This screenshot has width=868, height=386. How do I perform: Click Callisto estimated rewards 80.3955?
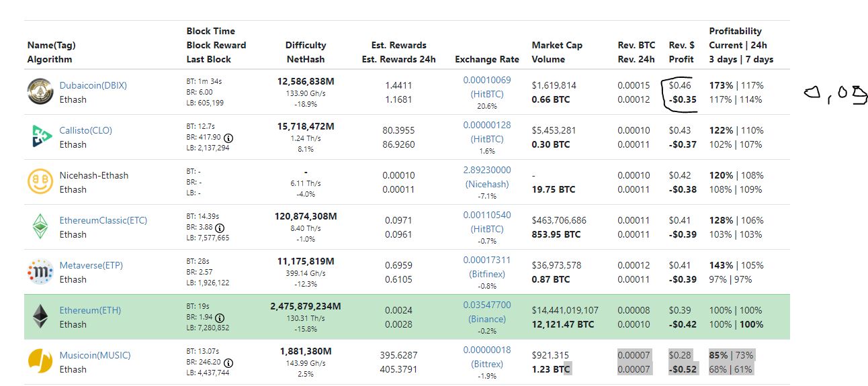click(399, 130)
